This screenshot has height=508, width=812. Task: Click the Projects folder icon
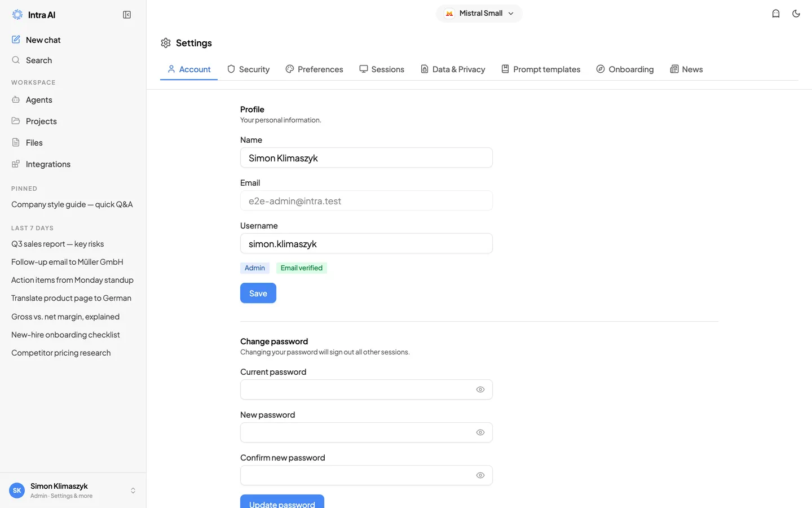click(16, 121)
